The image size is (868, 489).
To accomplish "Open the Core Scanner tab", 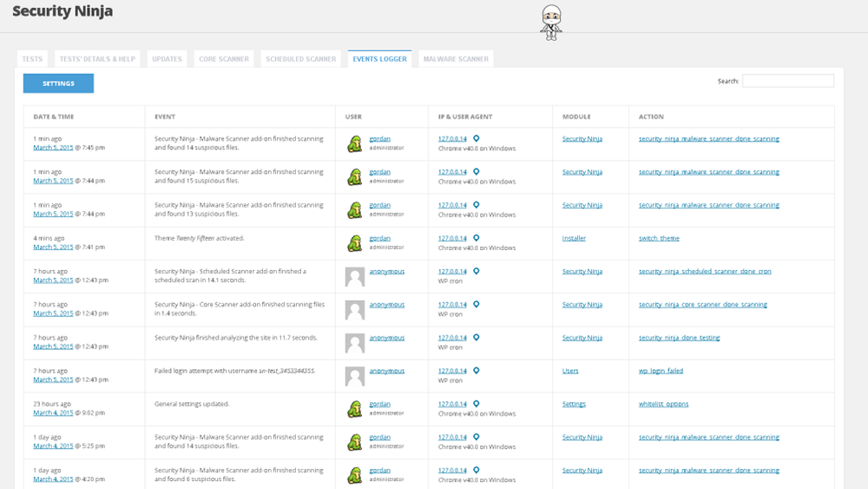I will [224, 59].
